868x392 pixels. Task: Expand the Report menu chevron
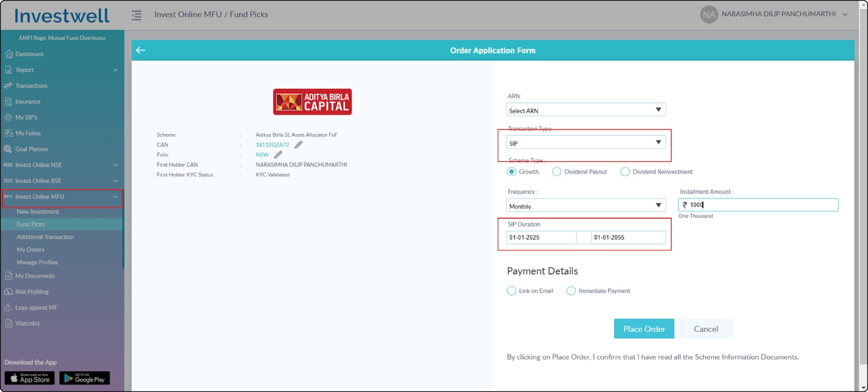116,70
